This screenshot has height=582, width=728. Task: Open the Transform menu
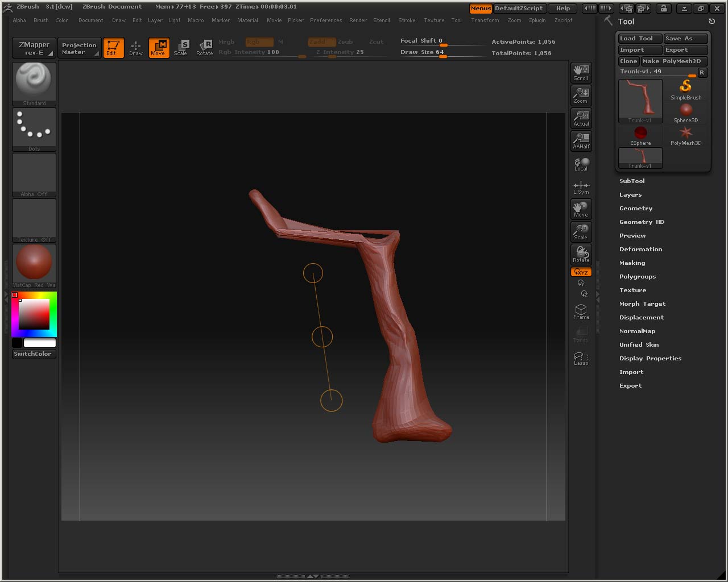[485, 20]
